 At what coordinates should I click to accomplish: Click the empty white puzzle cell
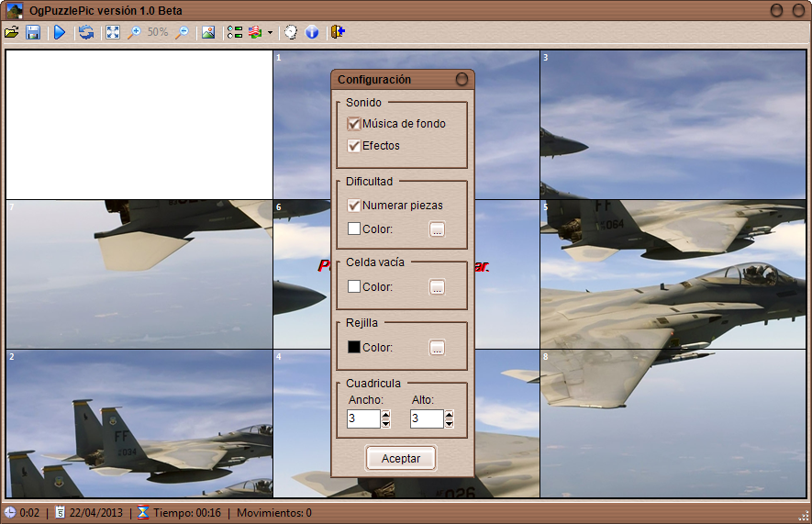pyautogui.click(x=139, y=124)
